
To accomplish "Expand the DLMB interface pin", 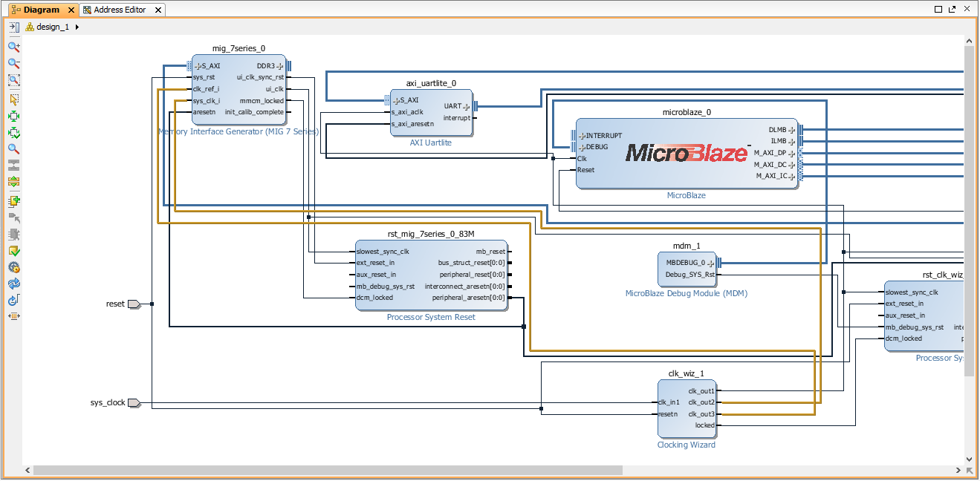I will pyautogui.click(x=792, y=130).
